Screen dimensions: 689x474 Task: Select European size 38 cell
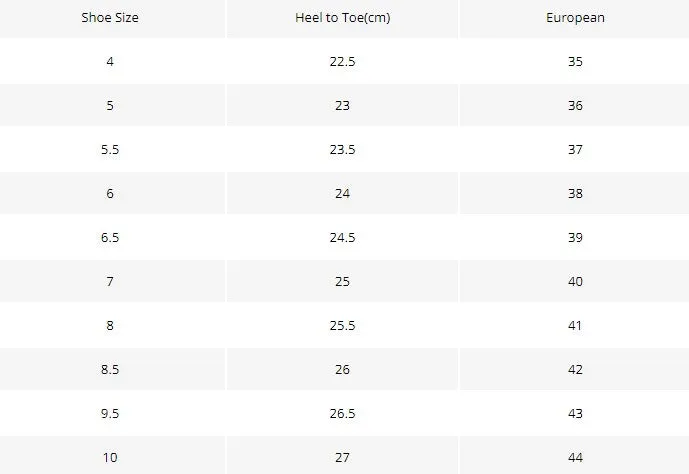coord(575,193)
